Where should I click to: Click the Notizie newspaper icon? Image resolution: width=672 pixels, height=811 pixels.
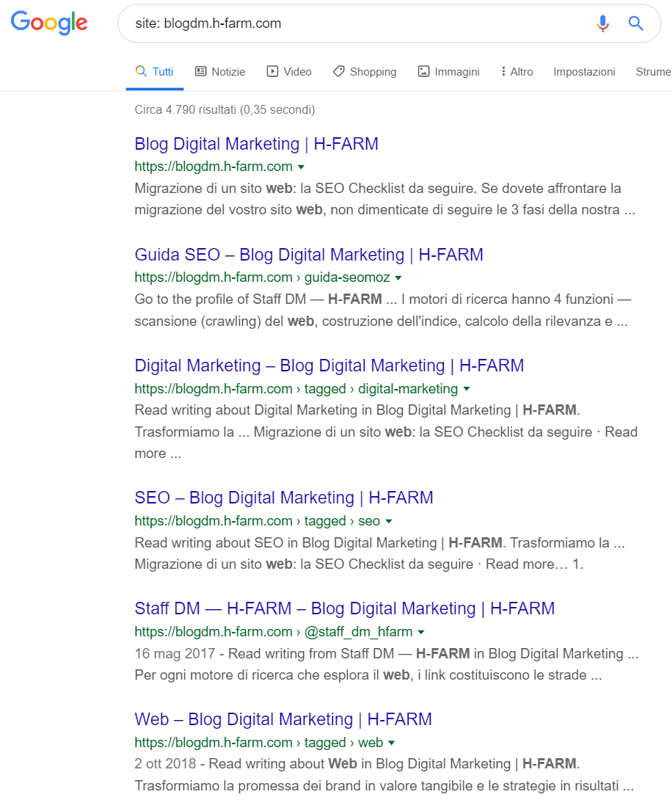(200, 71)
